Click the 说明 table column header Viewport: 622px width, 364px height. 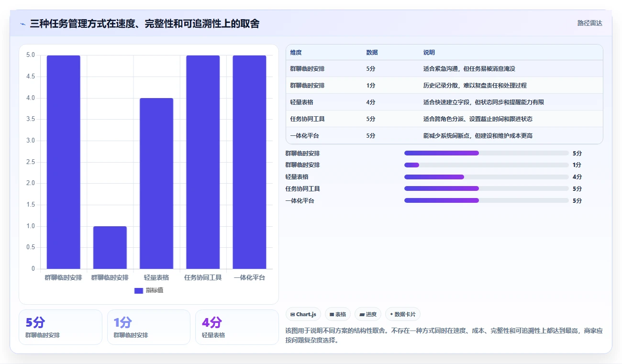pos(429,53)
